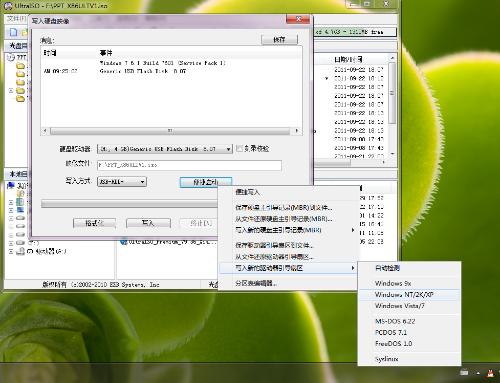Click the UltraISO title bar application icon
The height and width of the screenshot is (383, 500).
pyautogui.click(x=9, y=6)
